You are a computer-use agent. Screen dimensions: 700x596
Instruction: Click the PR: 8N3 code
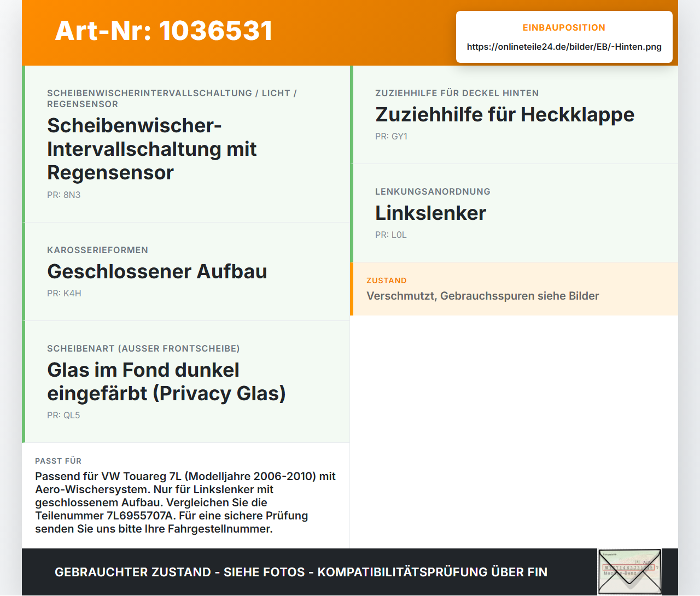63,195
